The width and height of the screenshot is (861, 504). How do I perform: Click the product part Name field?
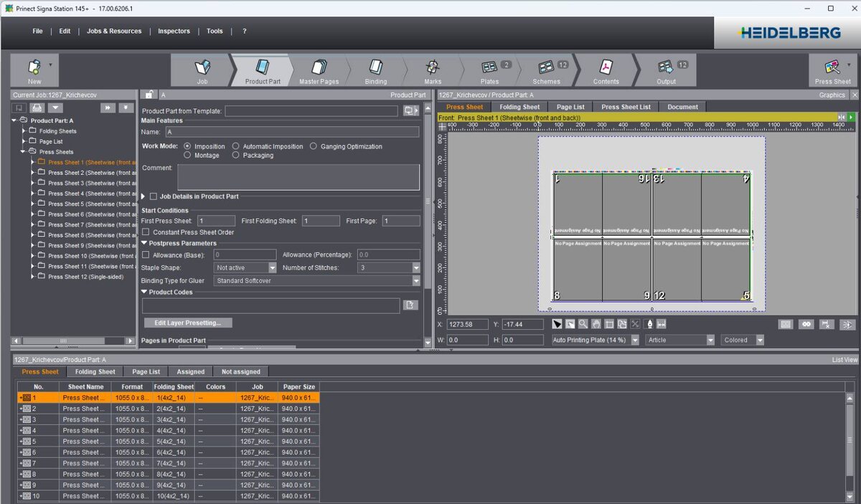(x=292, y=132)
